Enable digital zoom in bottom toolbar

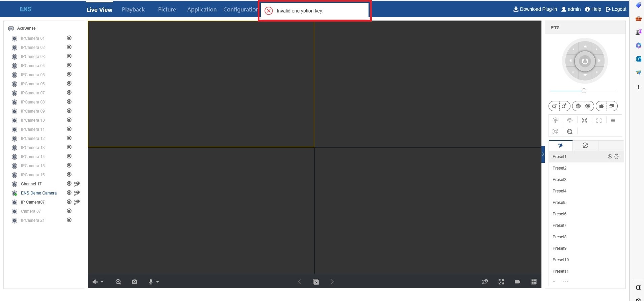pos(118,282)
